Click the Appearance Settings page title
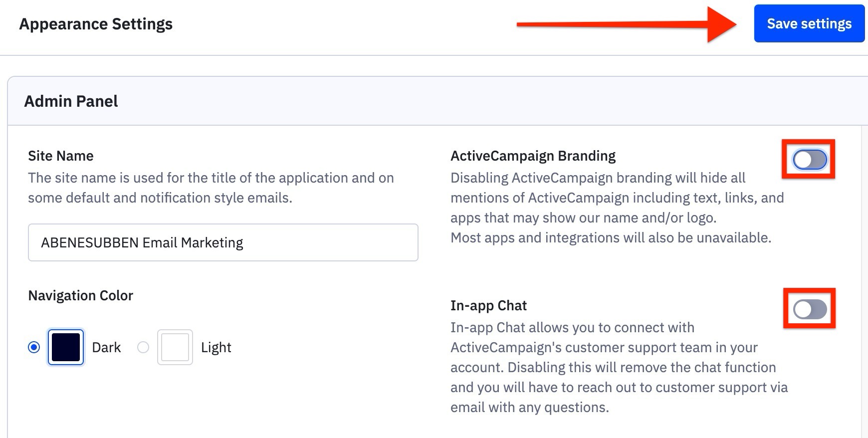868x438 pixels. (x=96, y=23)
